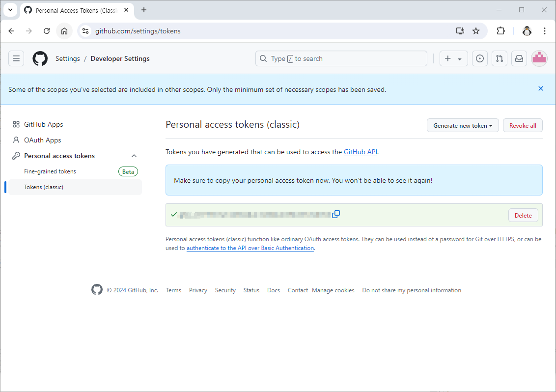The height and width of the screenshot is (392, 556).
Task: Open authenticate to the API over Basic Authentication link
Action: (250, 248)
